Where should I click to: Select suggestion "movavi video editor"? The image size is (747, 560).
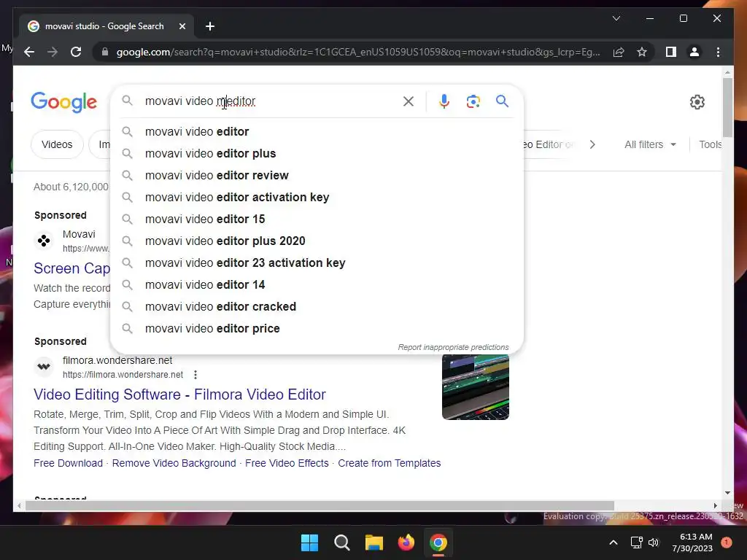point(317,131)
